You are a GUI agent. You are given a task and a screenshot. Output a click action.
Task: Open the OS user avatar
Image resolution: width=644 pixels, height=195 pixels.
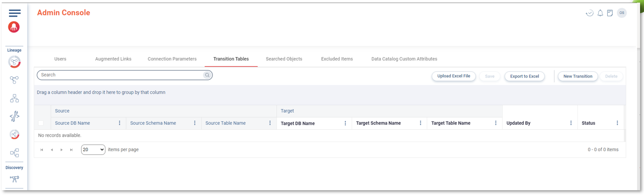[x=622, y=13]
